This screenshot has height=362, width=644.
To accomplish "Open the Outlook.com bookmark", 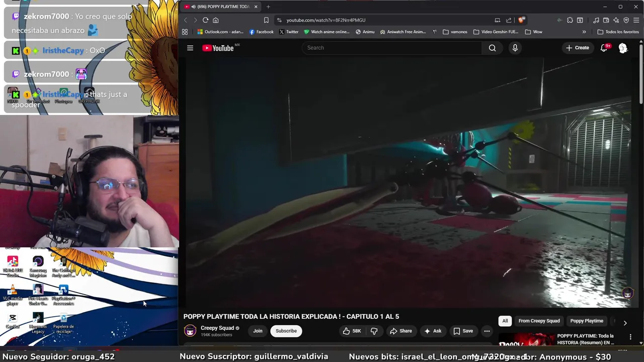I will point(220,32).
